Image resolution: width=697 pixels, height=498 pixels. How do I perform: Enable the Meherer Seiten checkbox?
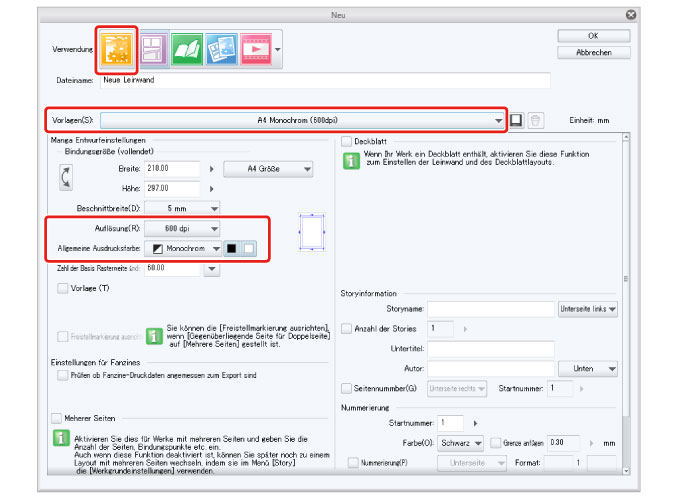(x=56, y=418)
